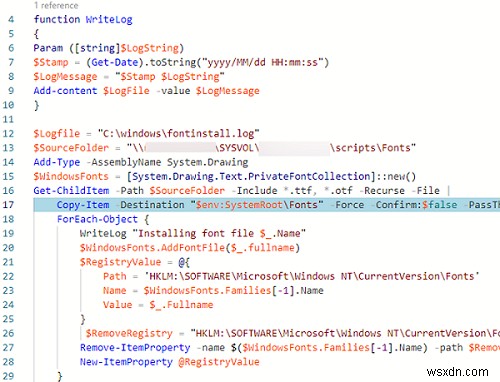Viewport: 500px width, 382px height.
Task: Place cursor on '$env:SystemRoot\Fonts' string
Action: [257, 205]
